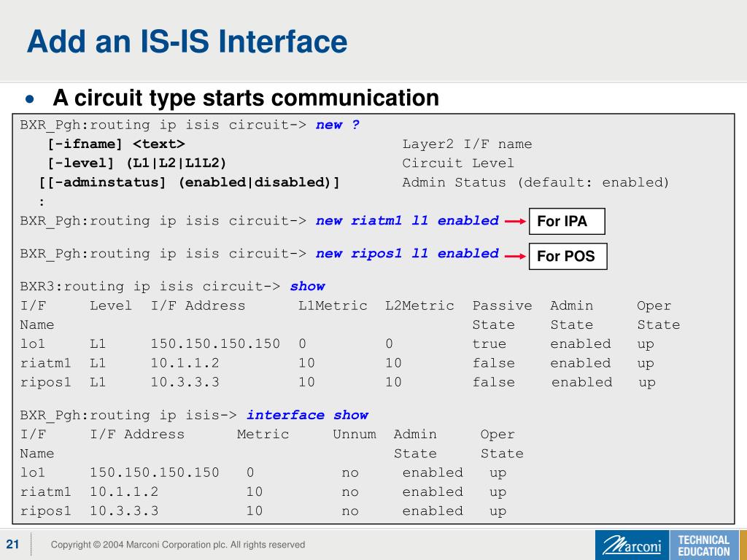Click the Level column header
747x560 pixels.
(x=111, y=306)
